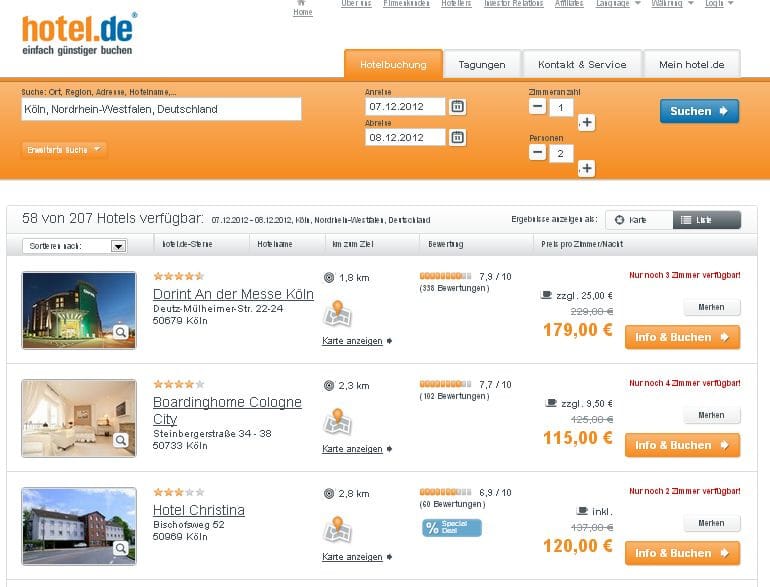This screenshot has height=587, width=770.
Task: Click the Abreise date field
Action: tap(405, 138)
